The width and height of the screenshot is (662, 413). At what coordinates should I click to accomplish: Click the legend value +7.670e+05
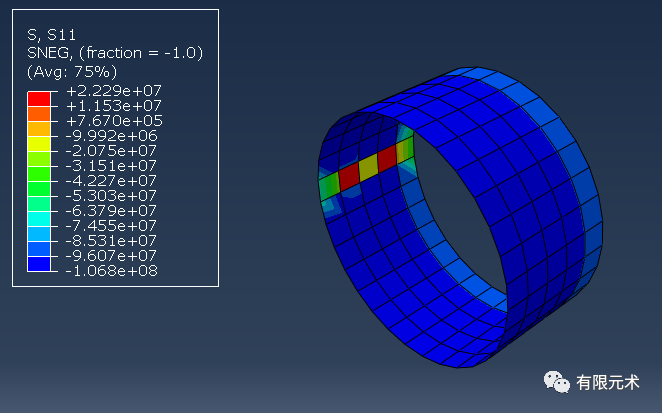point(114,121)
